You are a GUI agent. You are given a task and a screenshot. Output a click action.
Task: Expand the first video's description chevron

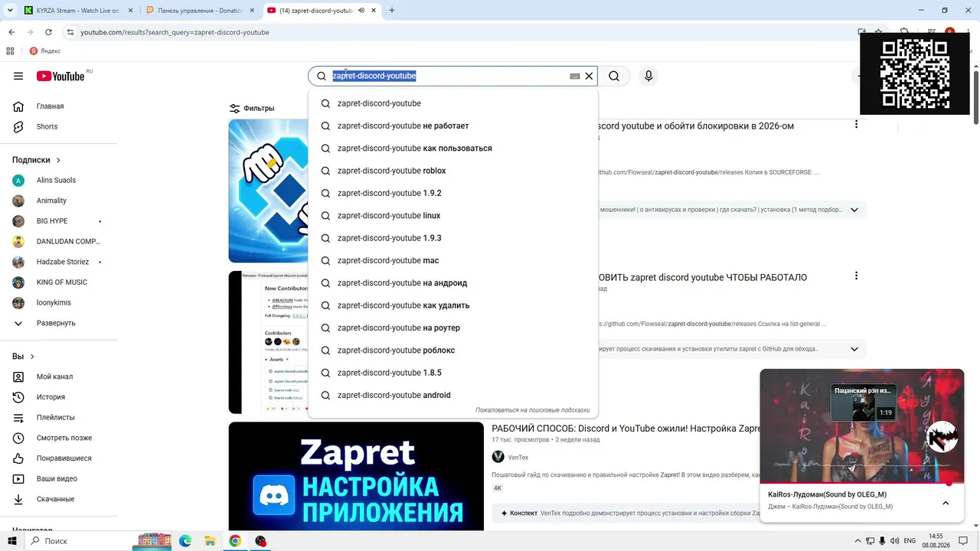854,210
